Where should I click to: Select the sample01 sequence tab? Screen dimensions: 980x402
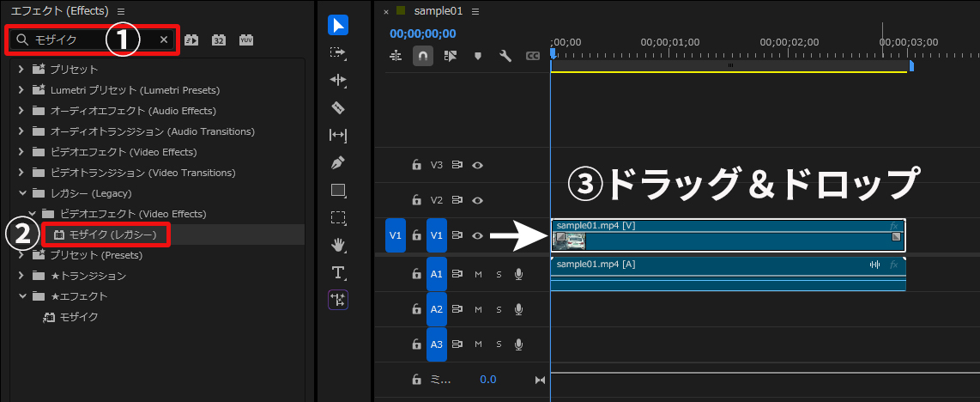click(x=439, y=11)
